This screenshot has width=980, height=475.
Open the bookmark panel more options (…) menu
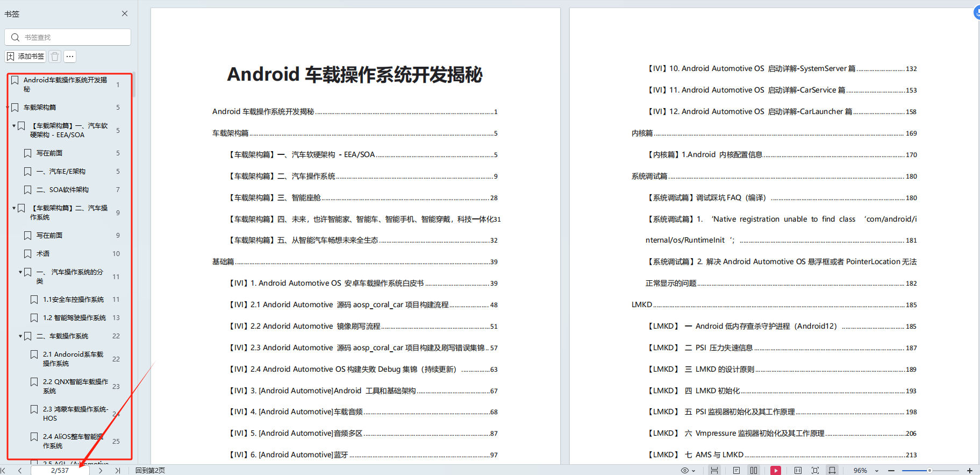[x=70, y=56]
